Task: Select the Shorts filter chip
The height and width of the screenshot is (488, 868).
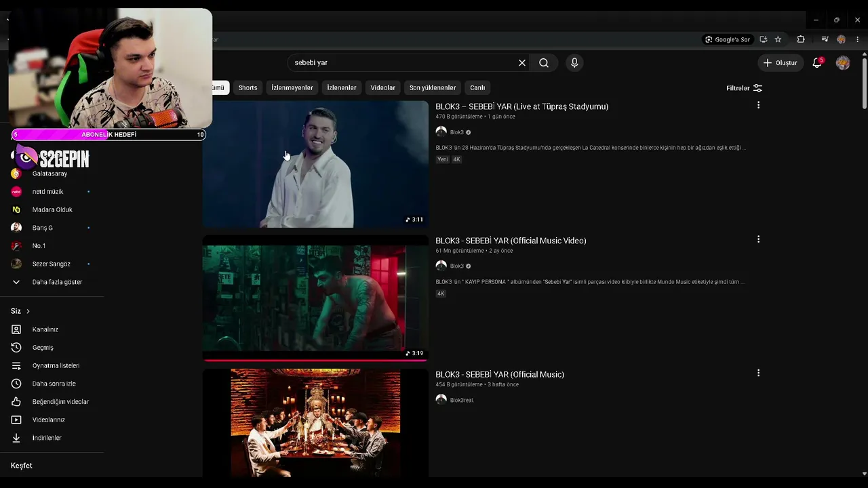Action: point(248,87)
